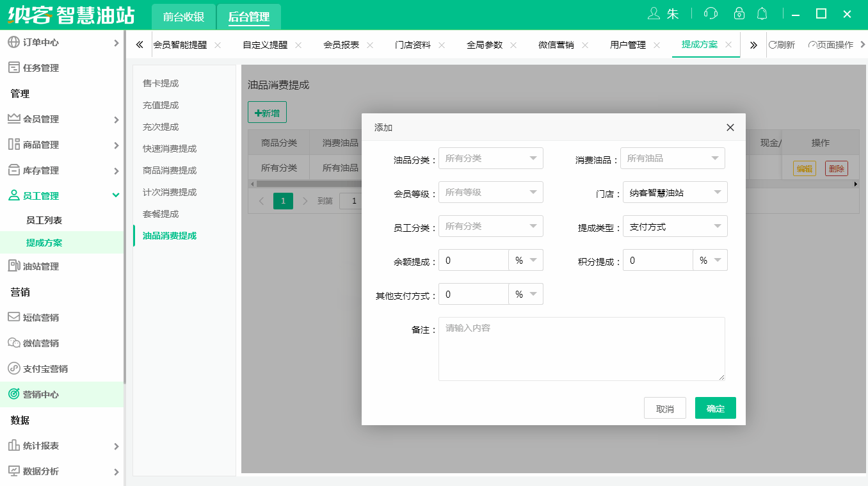
Task: Open the 门店 dropdown showing 纳客智慧油站
Action: (x=675, y=192)
